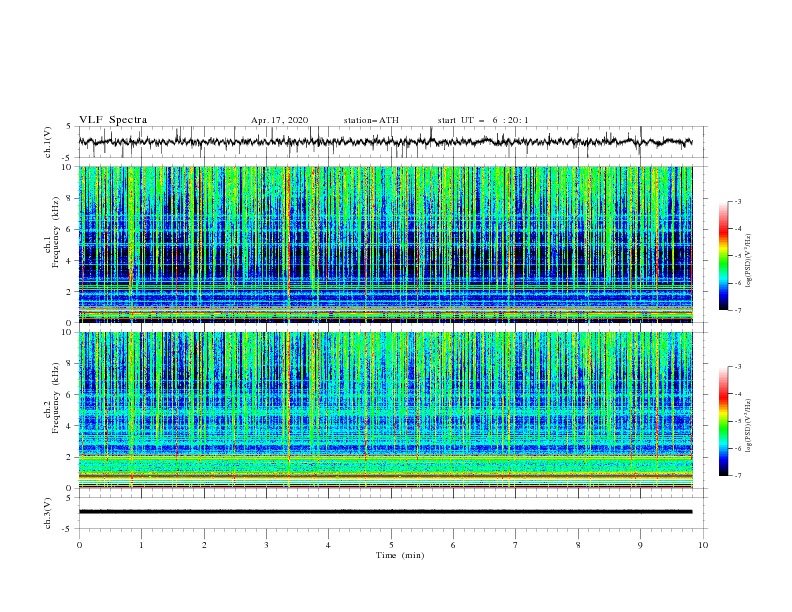Click the "ch.3(V)" axis label

(x=48, y=513)
